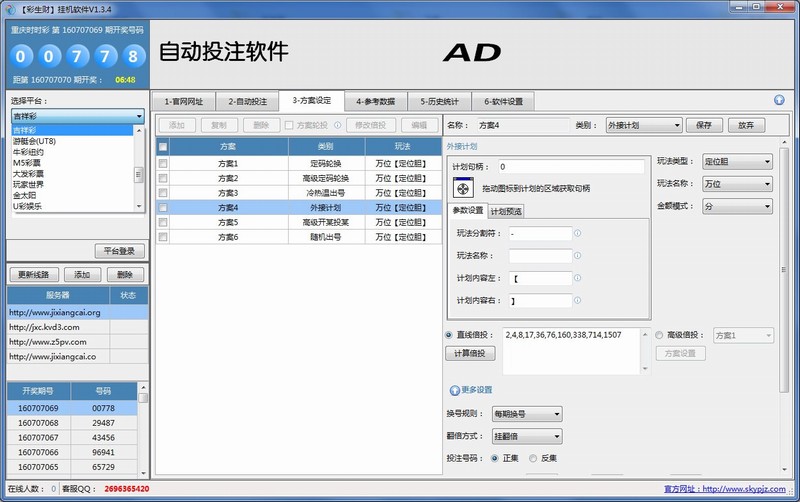Screen dimensions: 800x502
Task: Select the 高级倍投 radio button
Action: [659, 335]
